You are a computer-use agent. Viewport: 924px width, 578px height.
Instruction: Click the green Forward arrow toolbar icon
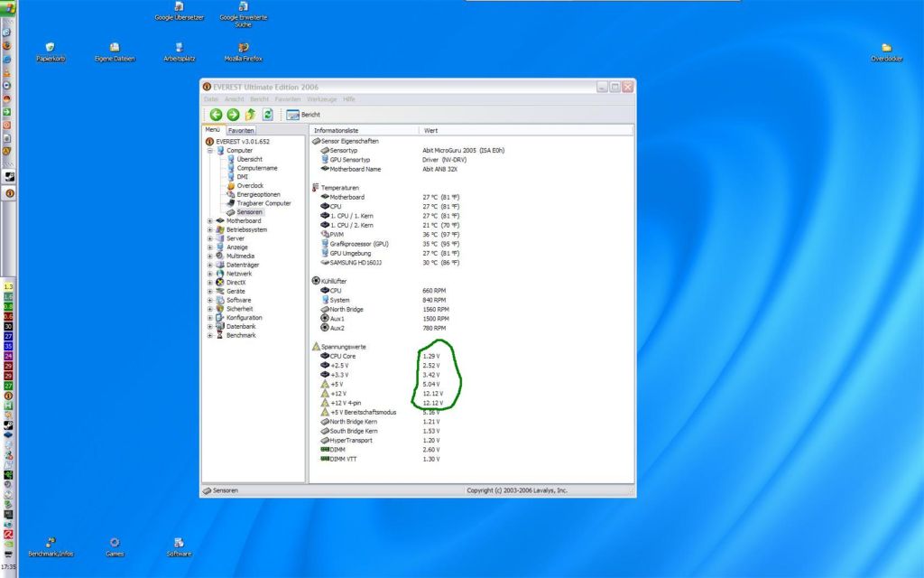(x=233, y=114)
